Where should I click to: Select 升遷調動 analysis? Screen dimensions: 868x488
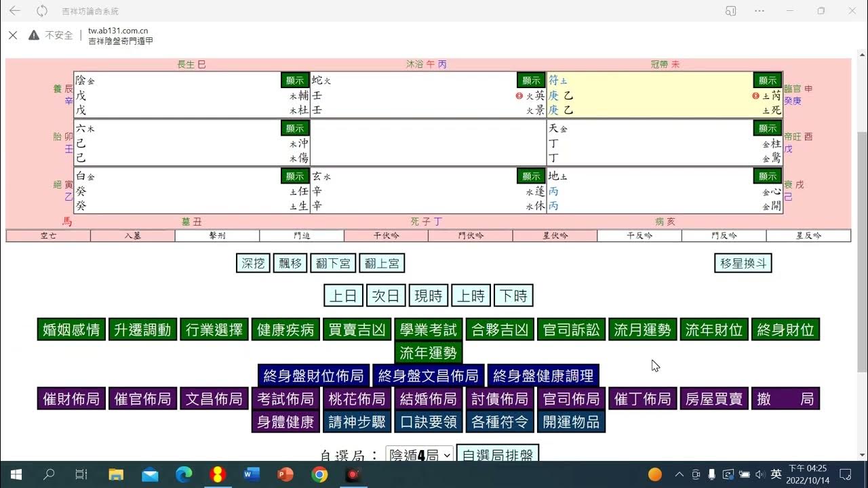point(142,330)
